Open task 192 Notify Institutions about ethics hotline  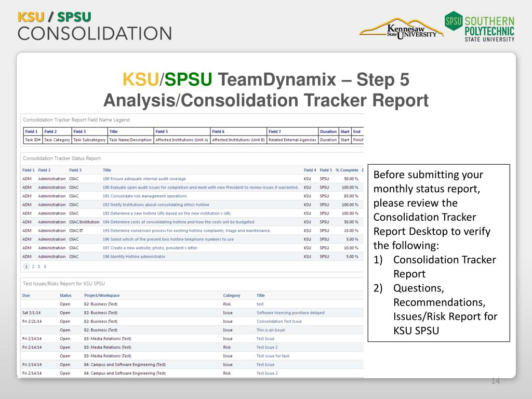(156, 205)
